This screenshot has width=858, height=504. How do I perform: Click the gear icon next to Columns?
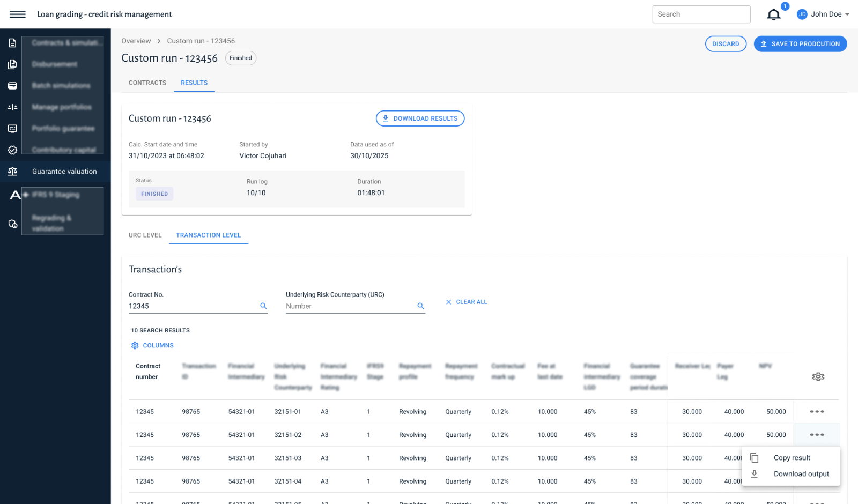(135, 345)
